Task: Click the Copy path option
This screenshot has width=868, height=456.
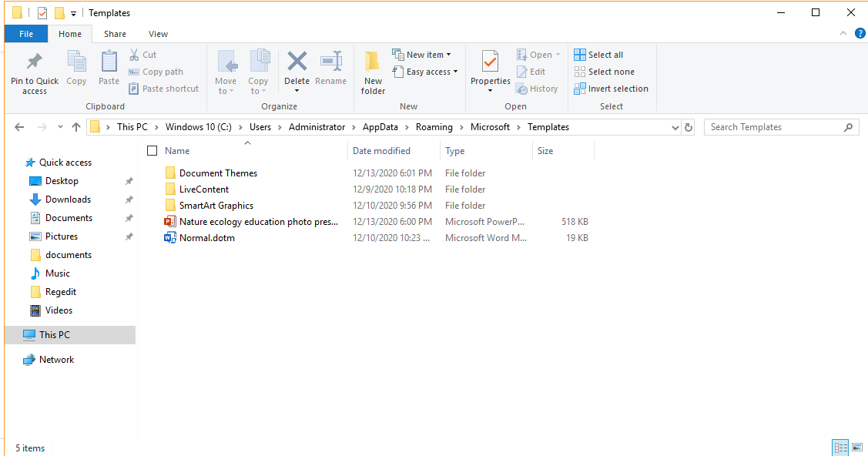Action: point(156,72)
